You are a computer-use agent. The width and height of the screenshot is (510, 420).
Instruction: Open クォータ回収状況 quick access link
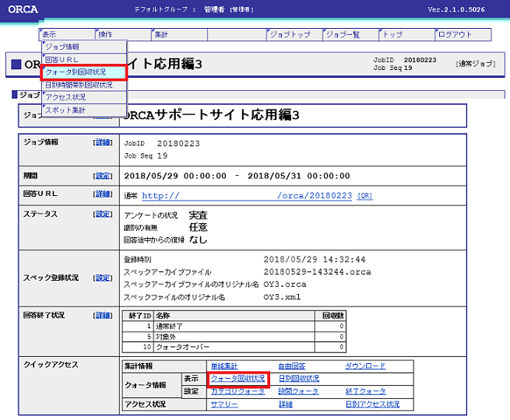pyautogui.click(x=237, y=379)
